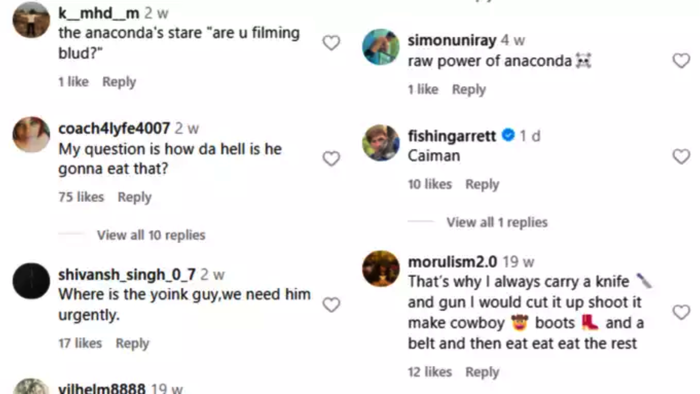The height and width of the screenshot is (394, 700).
Task: Open shivansh_singh_0_7 username link
Action: (127, 274)
